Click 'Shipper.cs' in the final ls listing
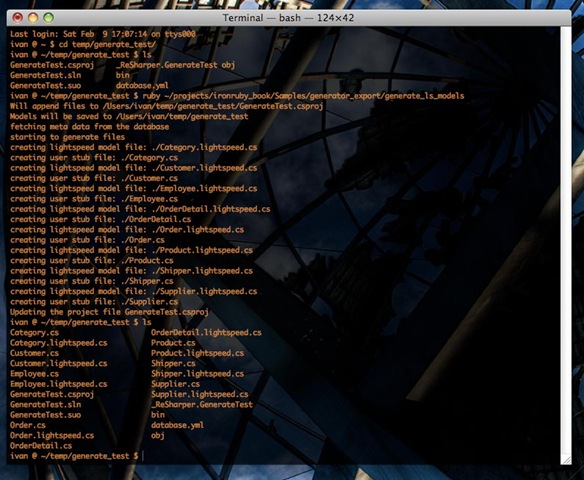 (173, 363)
